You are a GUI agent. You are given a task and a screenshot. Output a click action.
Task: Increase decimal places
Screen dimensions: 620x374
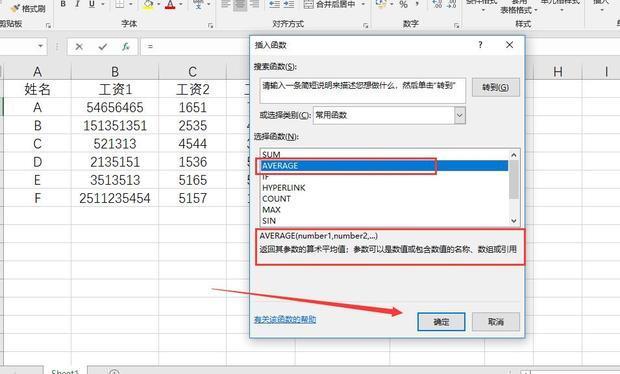pyautogui.click(x=437, y=4)
